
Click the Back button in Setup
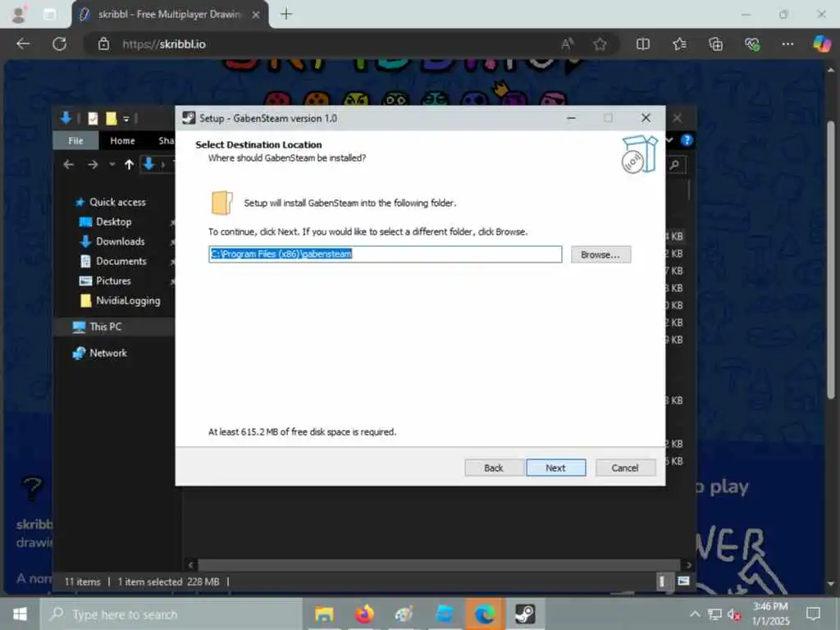pos(493,468)
